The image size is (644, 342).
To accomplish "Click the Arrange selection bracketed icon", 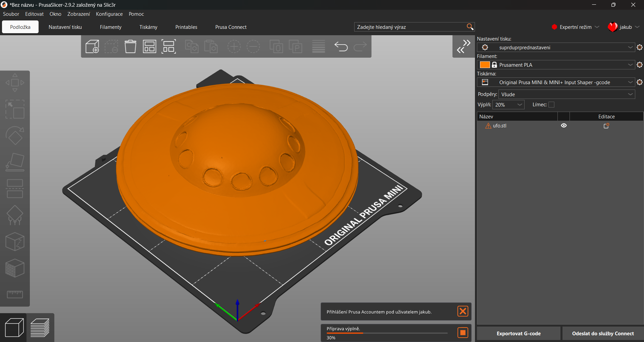I will (x=169, y=47).
